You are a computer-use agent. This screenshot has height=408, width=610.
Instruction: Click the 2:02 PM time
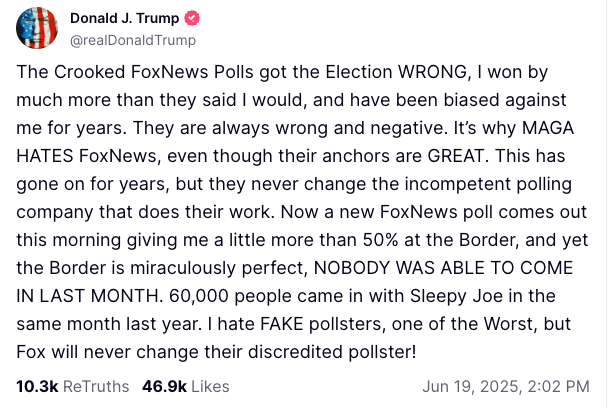558,387
